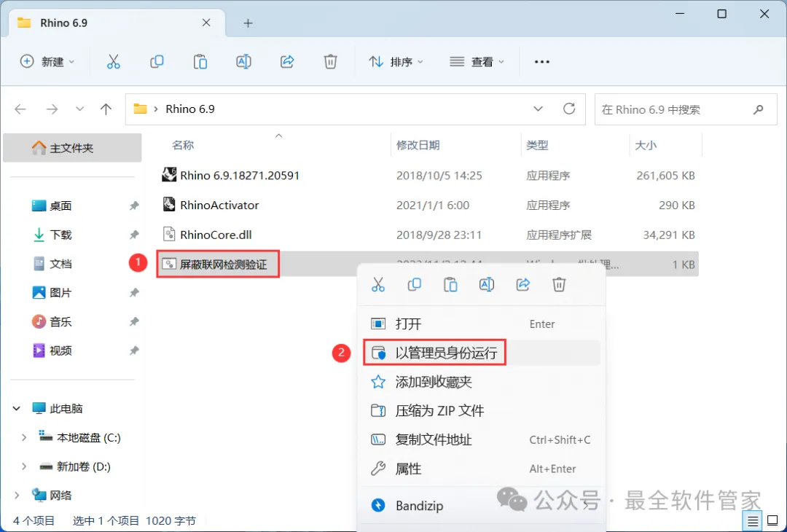Click Paste icon in the context menu

tap(450, 284)
